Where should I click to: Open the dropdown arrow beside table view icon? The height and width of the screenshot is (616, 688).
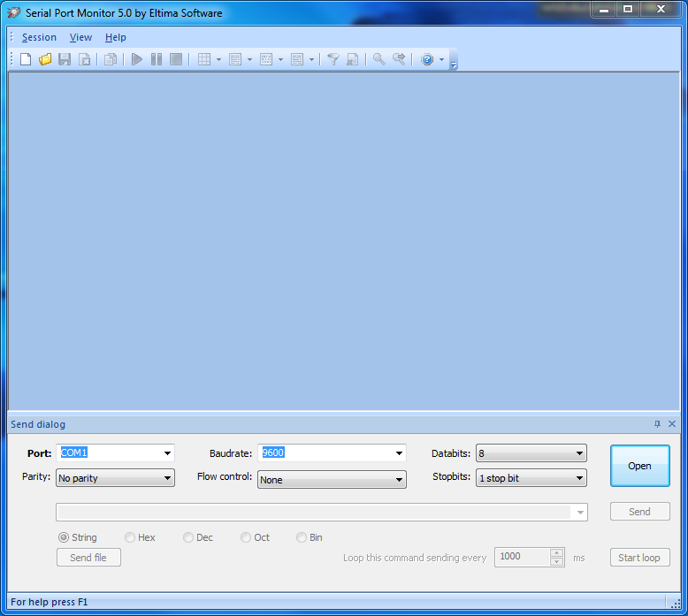pos(218,59)
